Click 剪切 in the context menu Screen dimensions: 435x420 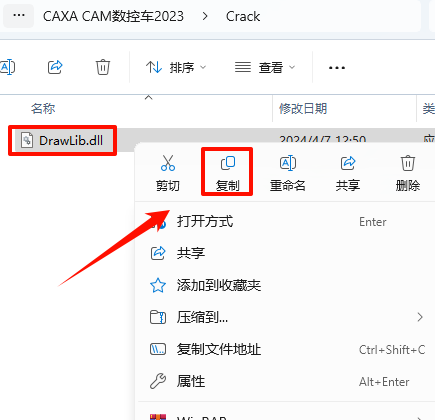tap(168, 172)
